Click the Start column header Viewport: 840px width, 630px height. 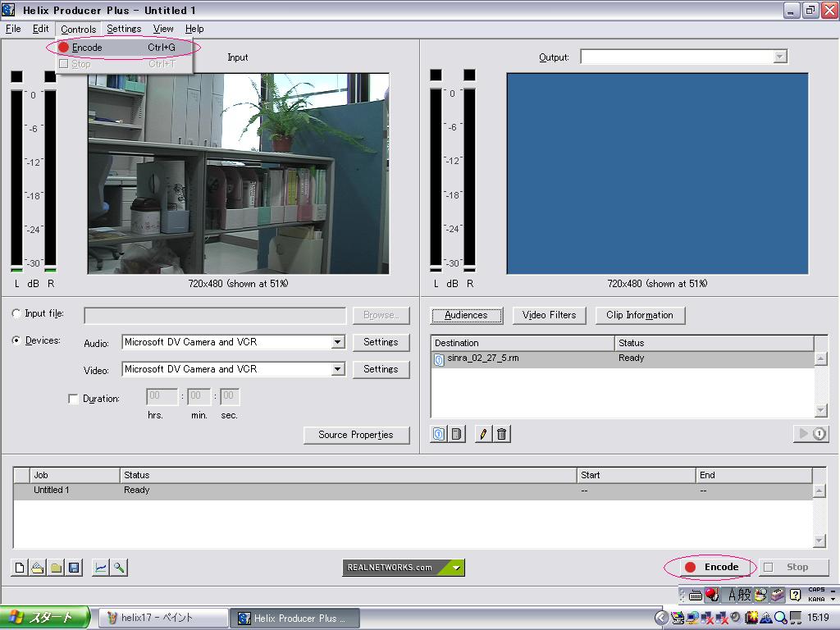click(x=636, y=475)
